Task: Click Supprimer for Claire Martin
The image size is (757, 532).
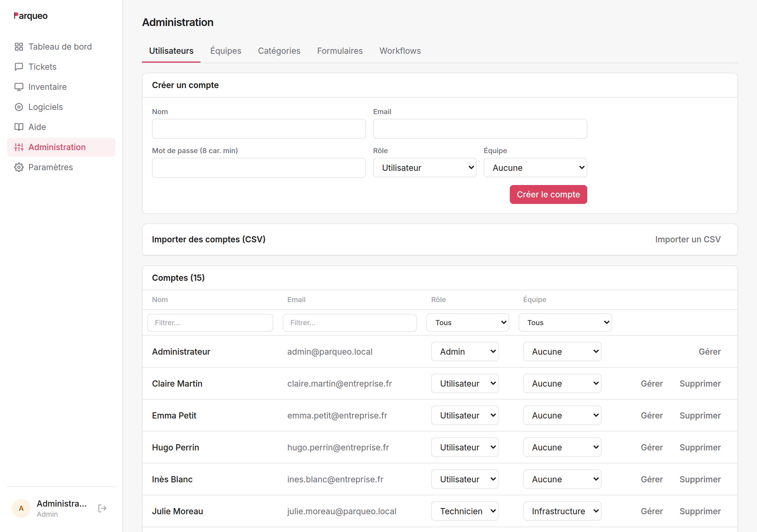Action: (x=700, y=384)
